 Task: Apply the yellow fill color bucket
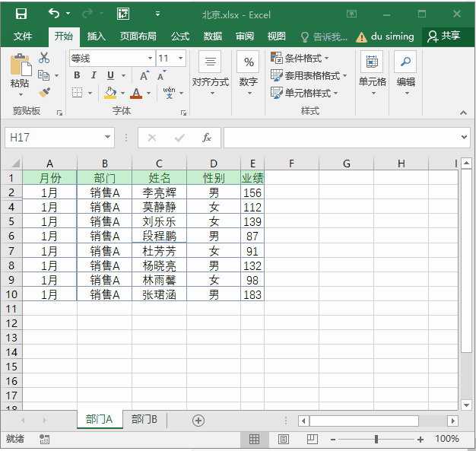tap(110, 93)
